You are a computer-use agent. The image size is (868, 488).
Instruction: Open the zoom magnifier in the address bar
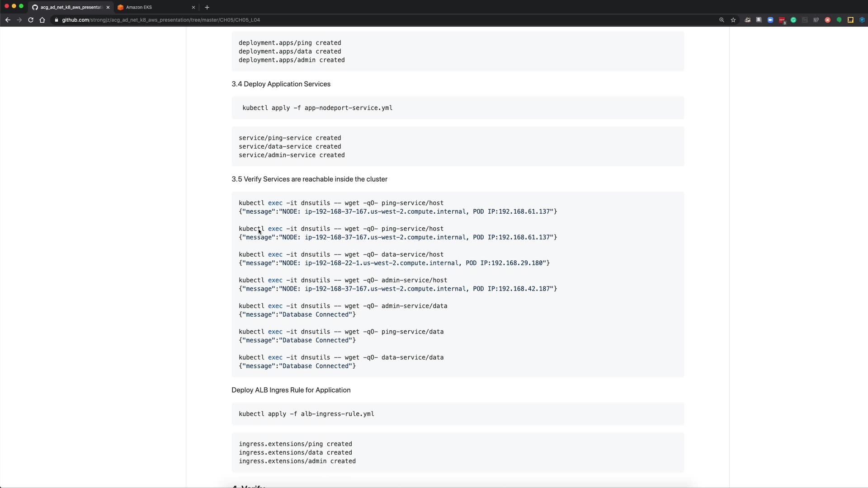[x=722, y=20]
